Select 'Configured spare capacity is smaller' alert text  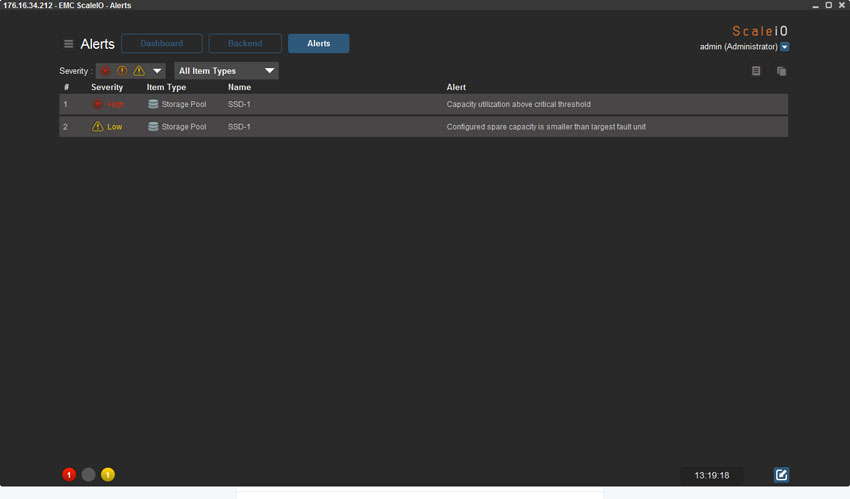click(x=546, y=127)
